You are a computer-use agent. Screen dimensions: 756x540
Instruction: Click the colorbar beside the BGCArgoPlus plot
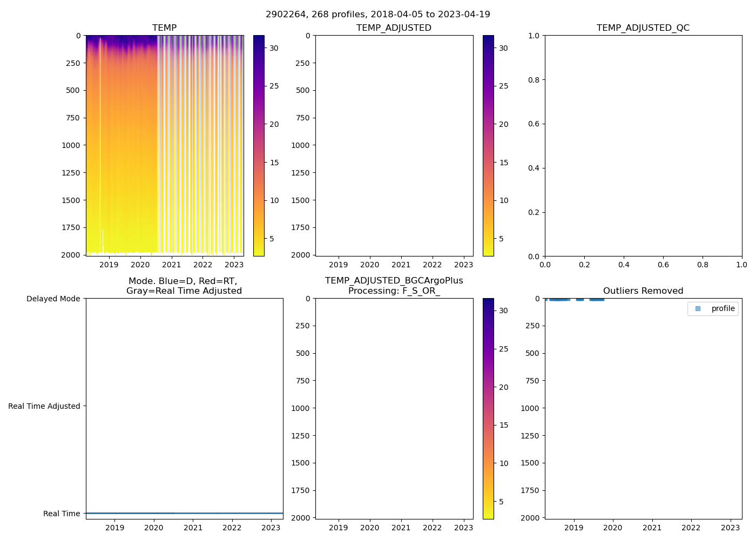coord(488,408)
